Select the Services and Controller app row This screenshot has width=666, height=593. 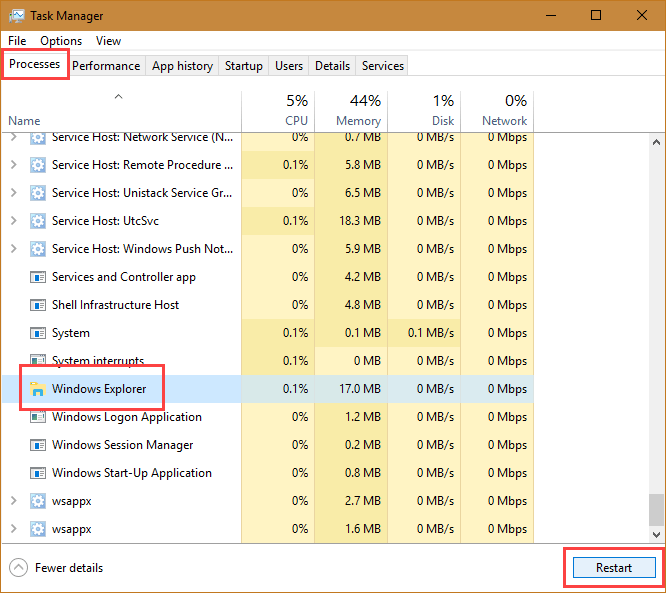(268, 277)
